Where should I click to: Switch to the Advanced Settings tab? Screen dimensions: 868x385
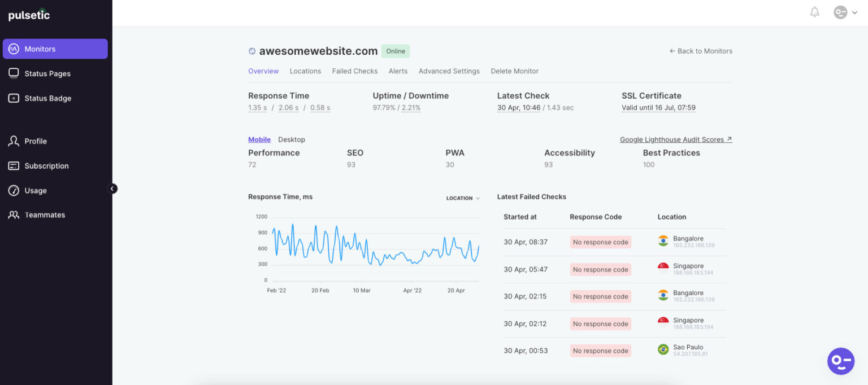(449, 71)
